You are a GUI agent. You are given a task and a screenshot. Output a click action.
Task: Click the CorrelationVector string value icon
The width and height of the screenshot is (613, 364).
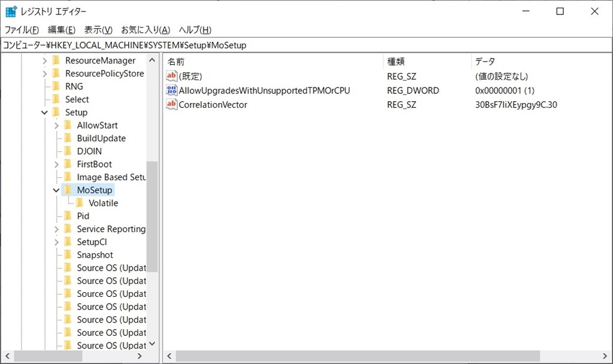click(x=171, y=104)
